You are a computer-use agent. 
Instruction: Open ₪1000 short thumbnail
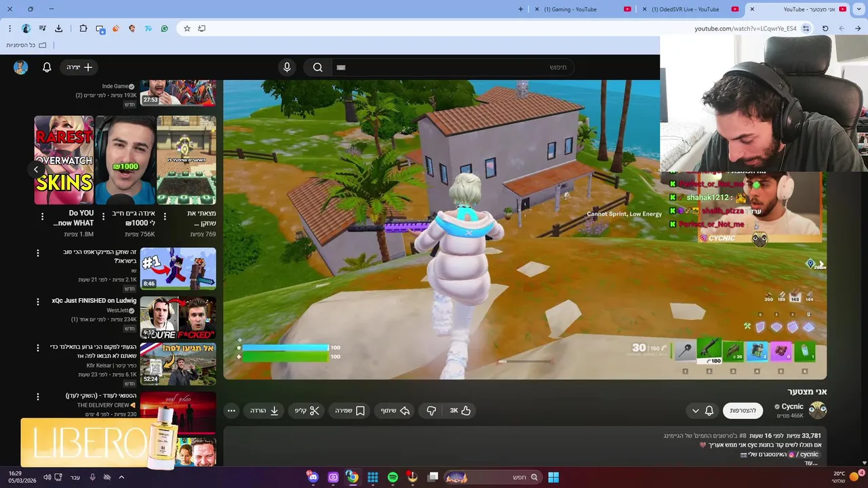pyautogui.click(x=125, y=160)
